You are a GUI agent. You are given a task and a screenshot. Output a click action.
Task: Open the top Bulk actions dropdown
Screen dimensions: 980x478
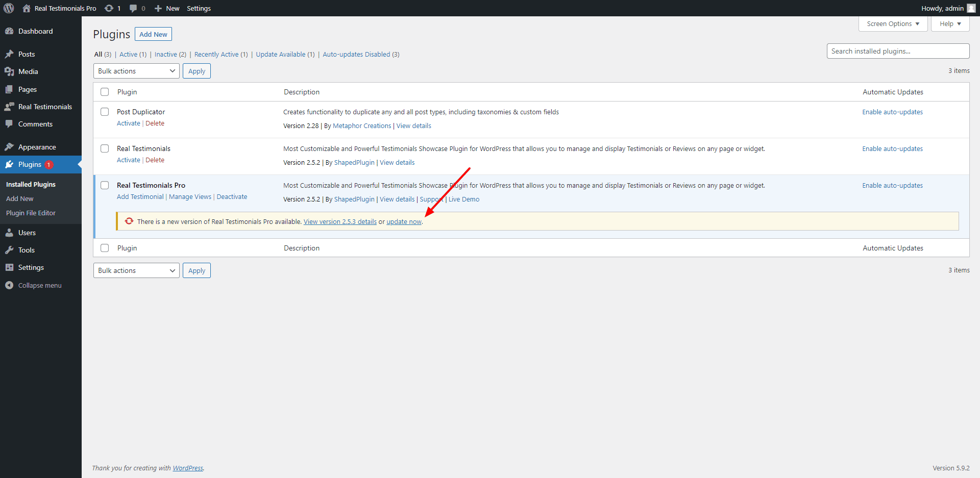[136, 71]
